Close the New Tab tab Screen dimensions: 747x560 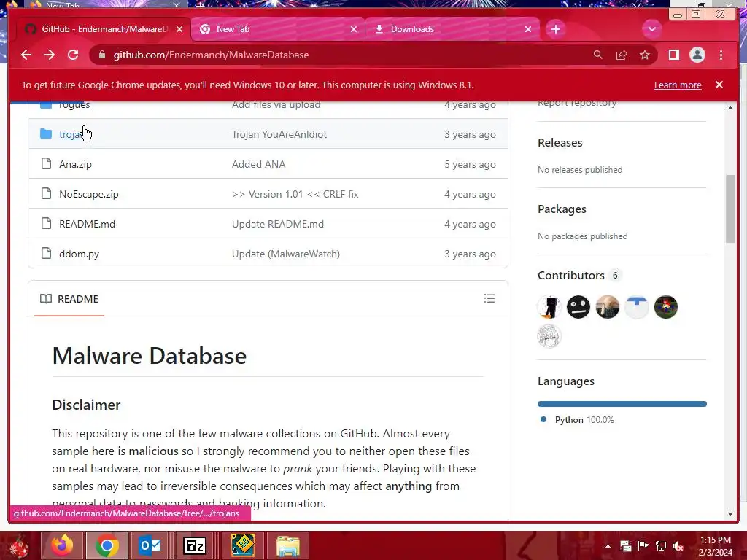[x=354, y=29]
